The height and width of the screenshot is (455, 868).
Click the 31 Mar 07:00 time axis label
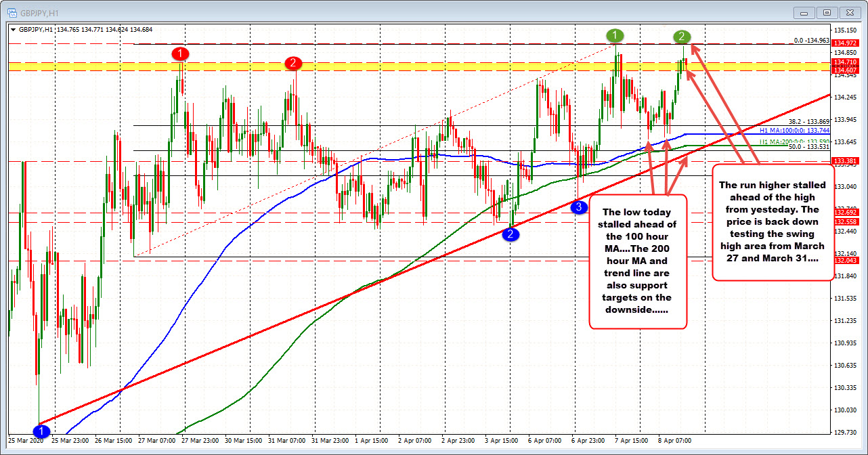click(286, 440)
